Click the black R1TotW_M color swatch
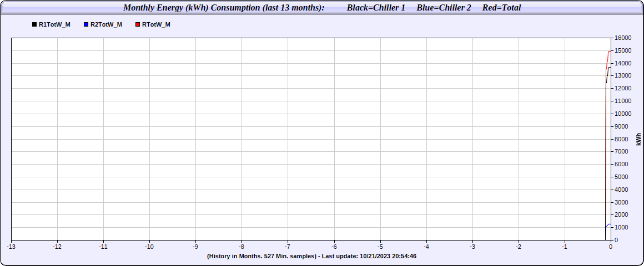Screen dimensions: 644x266 point(34,24)
